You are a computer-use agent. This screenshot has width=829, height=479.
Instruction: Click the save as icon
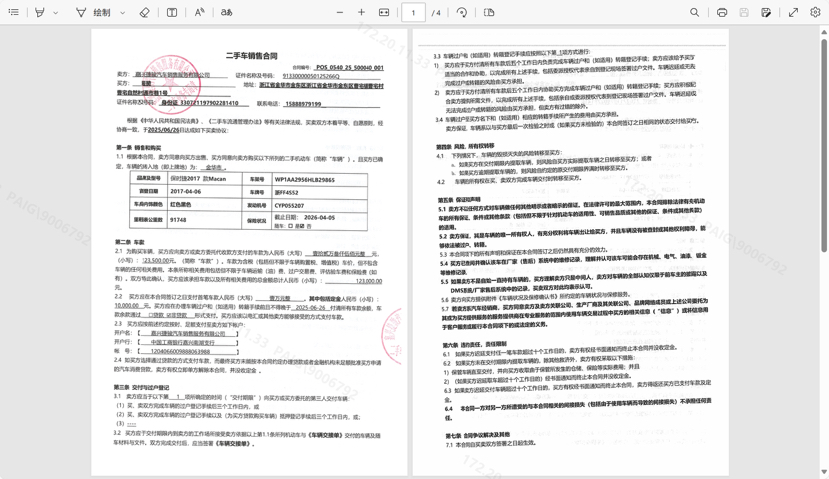tap(766, 13)
